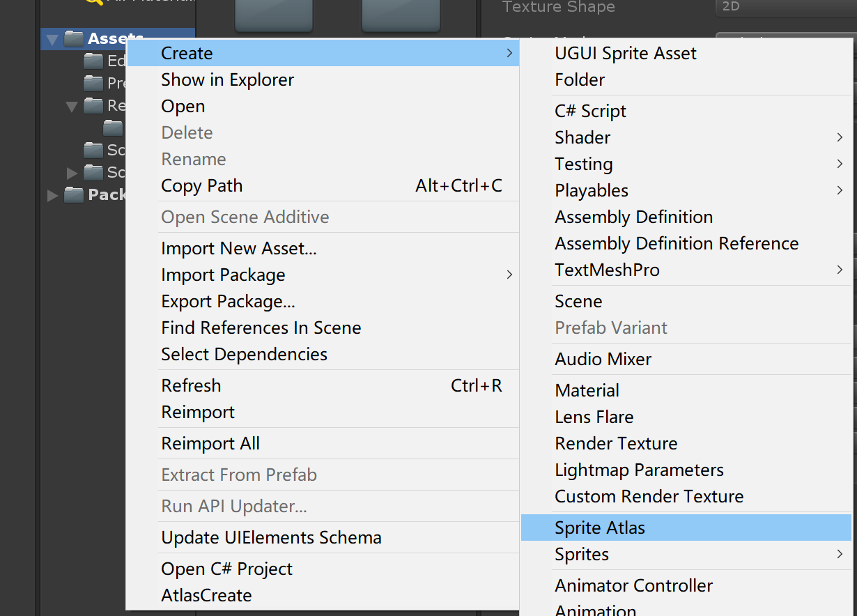This screenshot has height=616, width=857.
Task: Expand the Packages disclosure arrow
Action: (x=52, y=195)
